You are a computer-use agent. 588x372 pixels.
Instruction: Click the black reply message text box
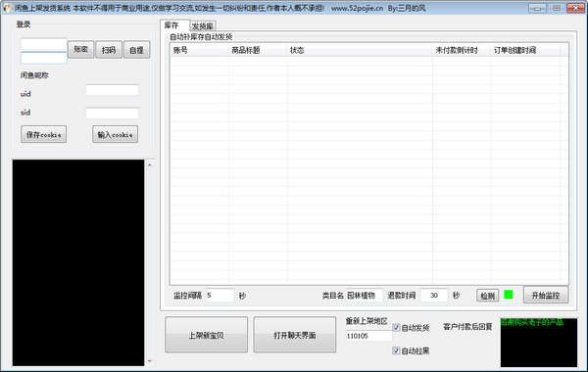pyautogui.click(x=539, y=343)
